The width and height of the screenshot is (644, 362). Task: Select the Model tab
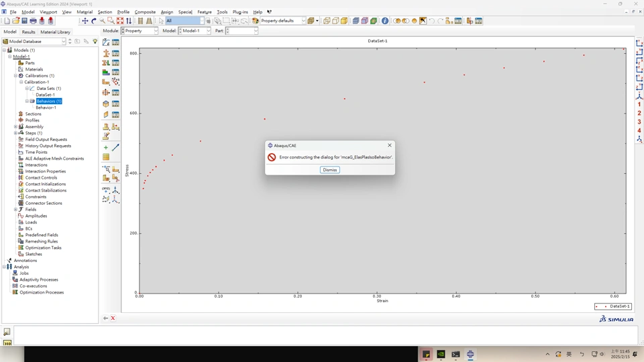point(10,32)
